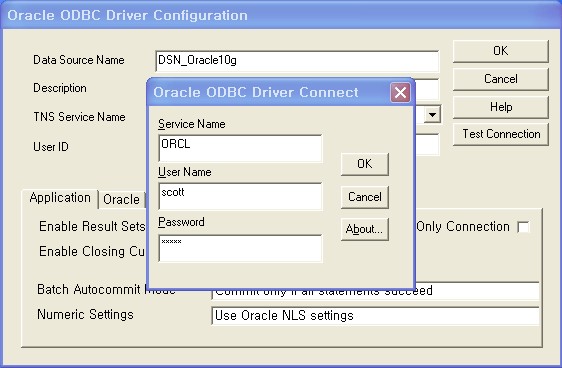Click OK in the Driver Connect dialog

[x=365, y=164]
